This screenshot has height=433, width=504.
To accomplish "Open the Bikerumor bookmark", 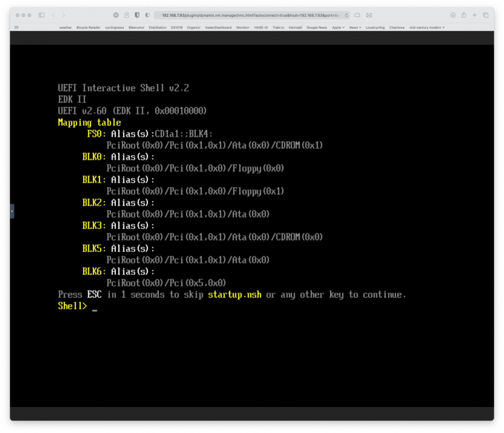I will [x=136, y=28].
